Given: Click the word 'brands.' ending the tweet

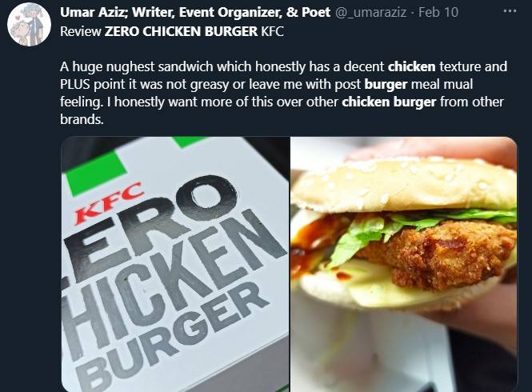Looking at the screenshot, I should click(82, 119).
